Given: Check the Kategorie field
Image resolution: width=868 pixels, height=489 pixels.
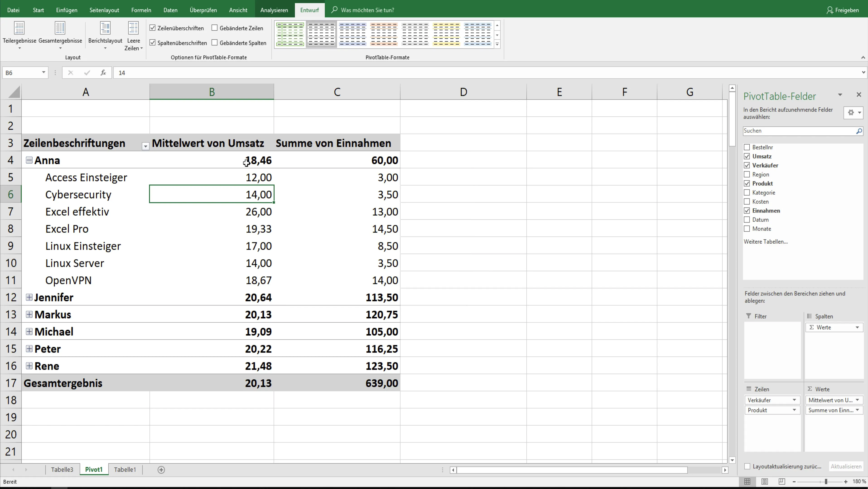Looking at the screenshot, I should (747, 193).
